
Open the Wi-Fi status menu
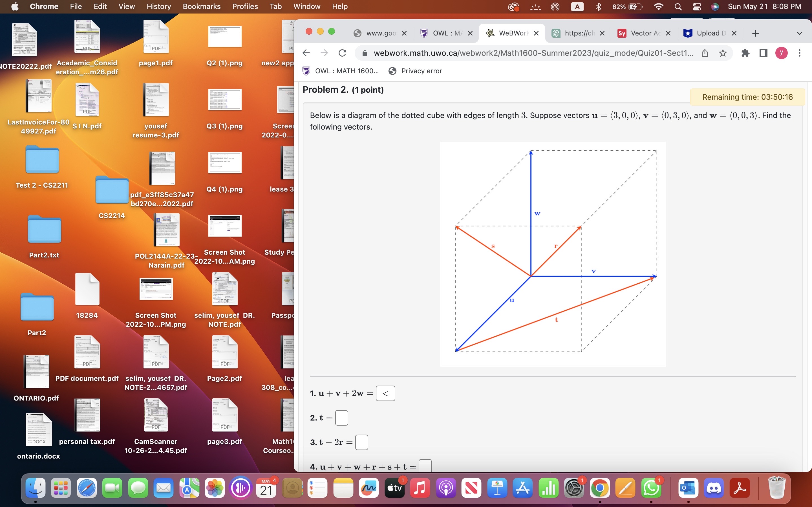[x=658, y=7]
